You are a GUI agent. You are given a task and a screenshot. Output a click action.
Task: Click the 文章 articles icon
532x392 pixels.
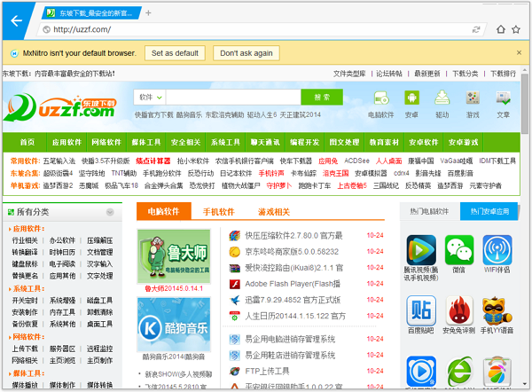tap(503, 98)
